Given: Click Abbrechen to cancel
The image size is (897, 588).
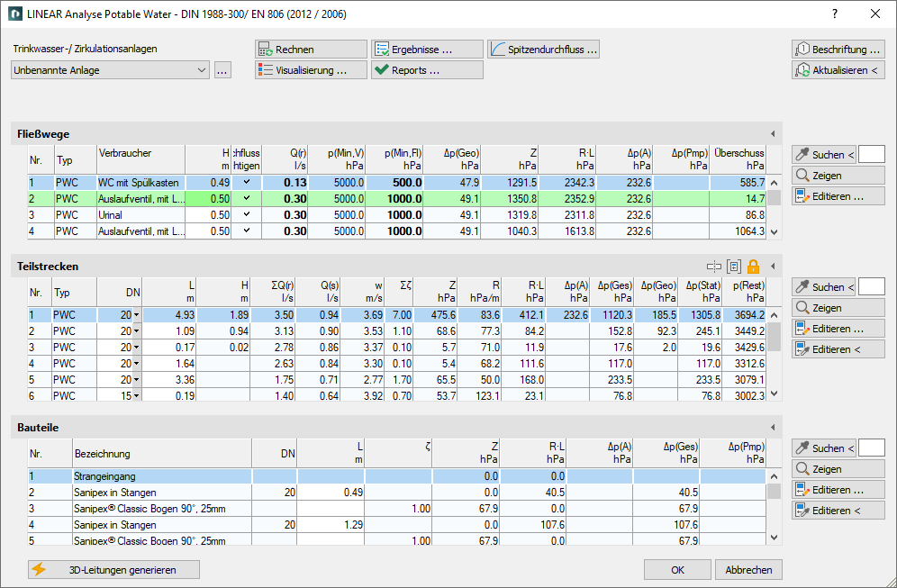Looking at the screenshot, I should click(x=748, y=570).
